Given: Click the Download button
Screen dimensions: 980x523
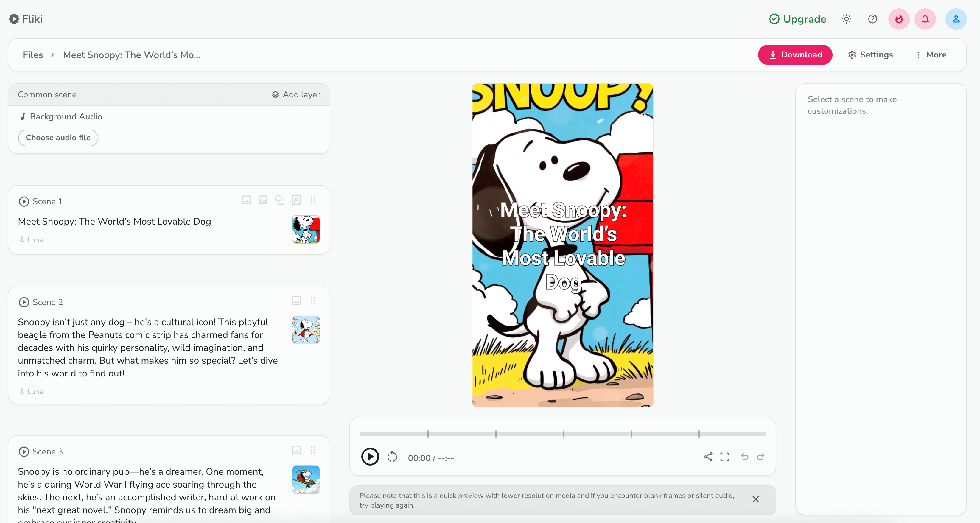Looking at the screenshot, I should tap(795, 55).
